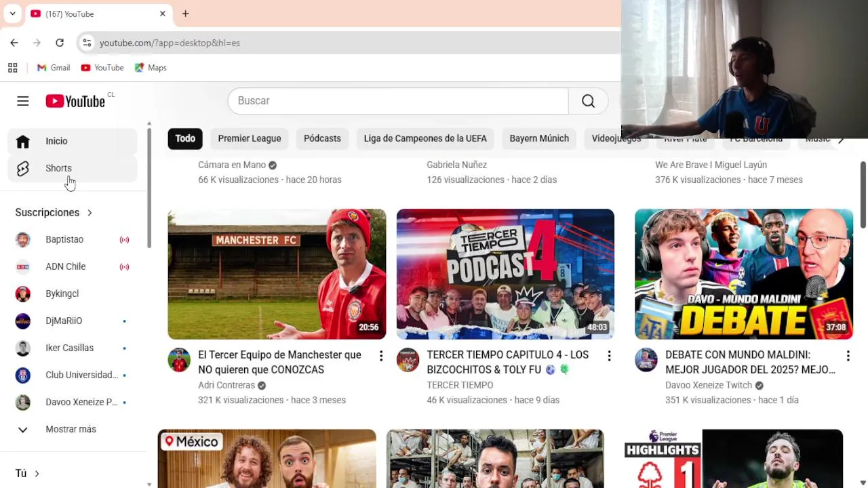This screenshot has width=868, height=488.
Task: Select Premier League filter chip
Action: point(250,138)
